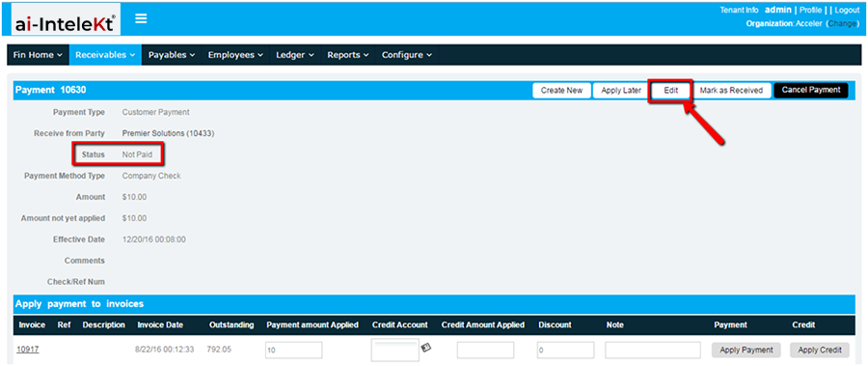Screen dimensions: 868x366
Task: Expand the Employees menu
Action: 235,55
